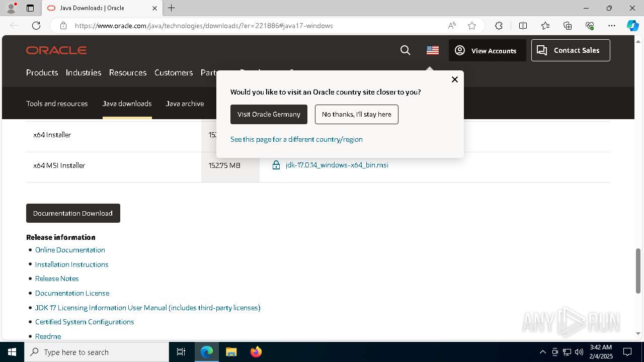
Task: Open browser extensions icon
Action: [499, 26]
